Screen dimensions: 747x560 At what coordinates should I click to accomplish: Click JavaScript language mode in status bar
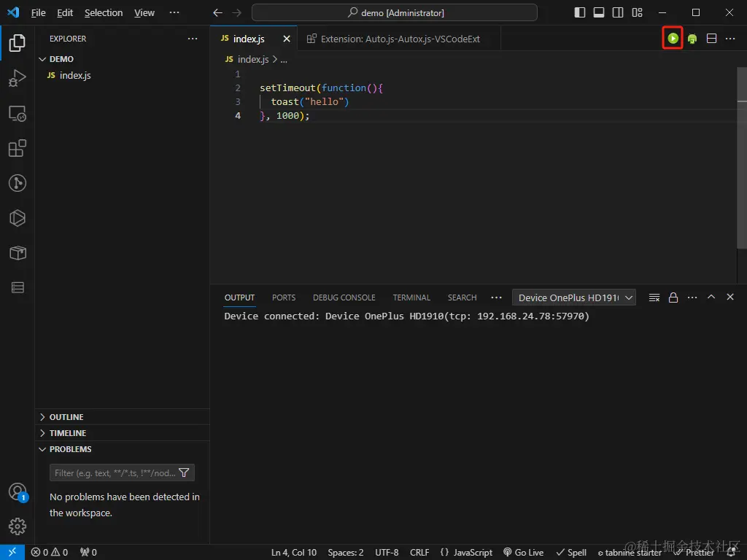[x=467, y=552]
